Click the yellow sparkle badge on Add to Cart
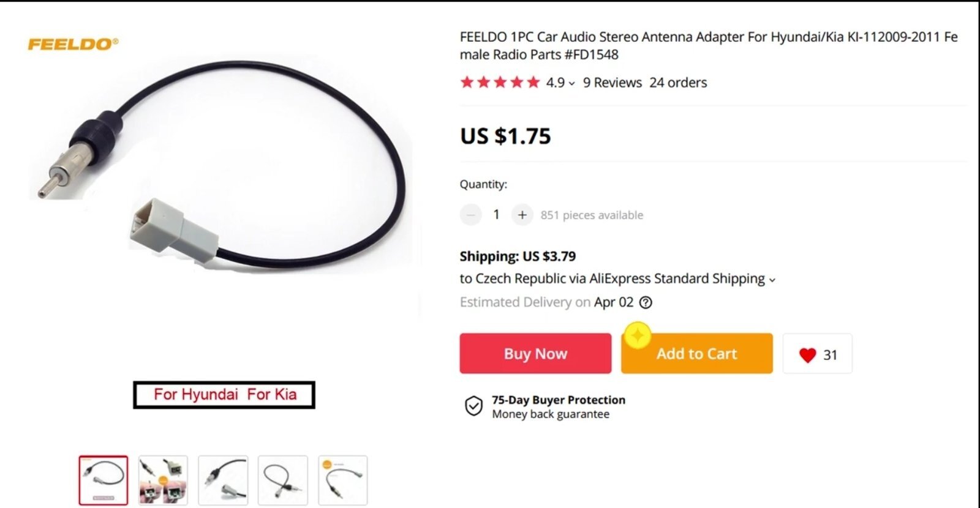This screenshot has width=980, height=508. pos(638,335)
